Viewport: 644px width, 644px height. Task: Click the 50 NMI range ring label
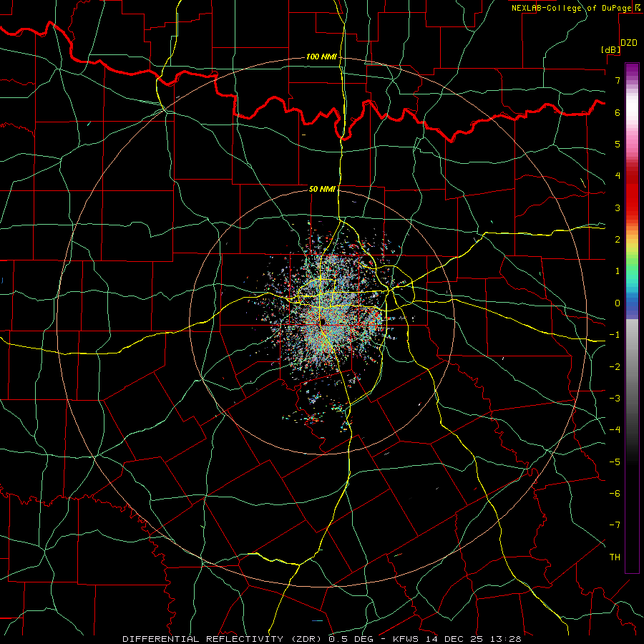pyautogui.click(x=323, y=189)
